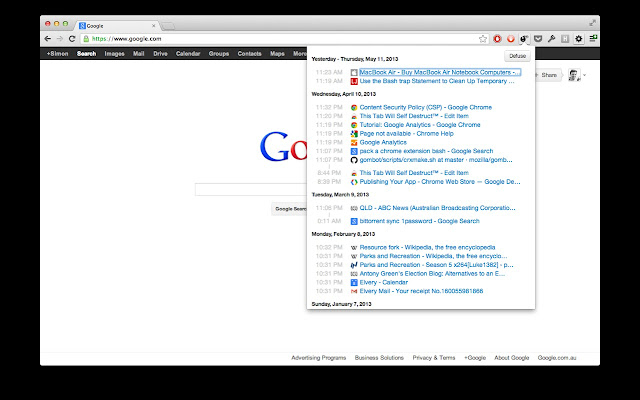This screenshot has width=640, height=400.
Task: Click +Google footer link
Action: pos(475,358)
